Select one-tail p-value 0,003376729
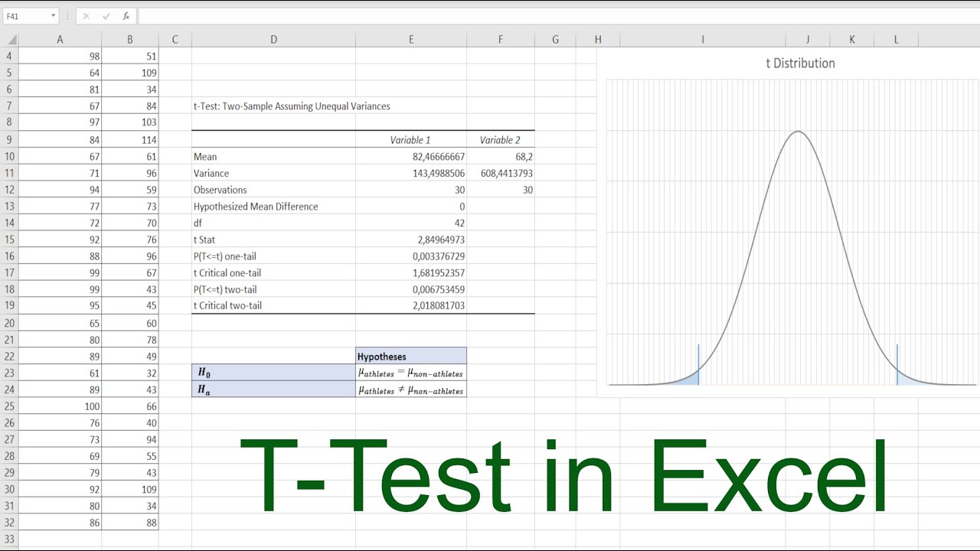 click(x=411, y=256)
